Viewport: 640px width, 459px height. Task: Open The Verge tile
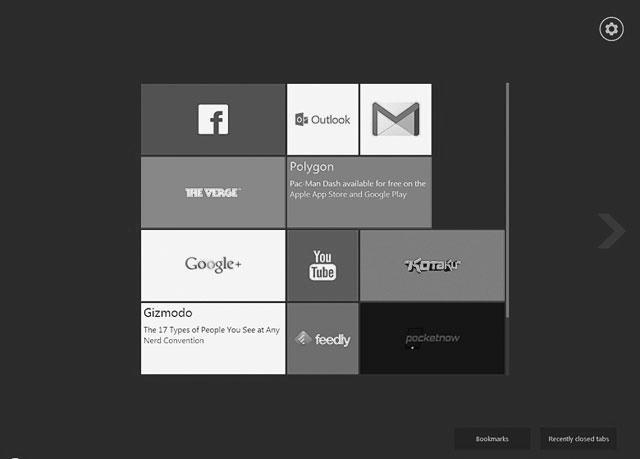[213, 192]
